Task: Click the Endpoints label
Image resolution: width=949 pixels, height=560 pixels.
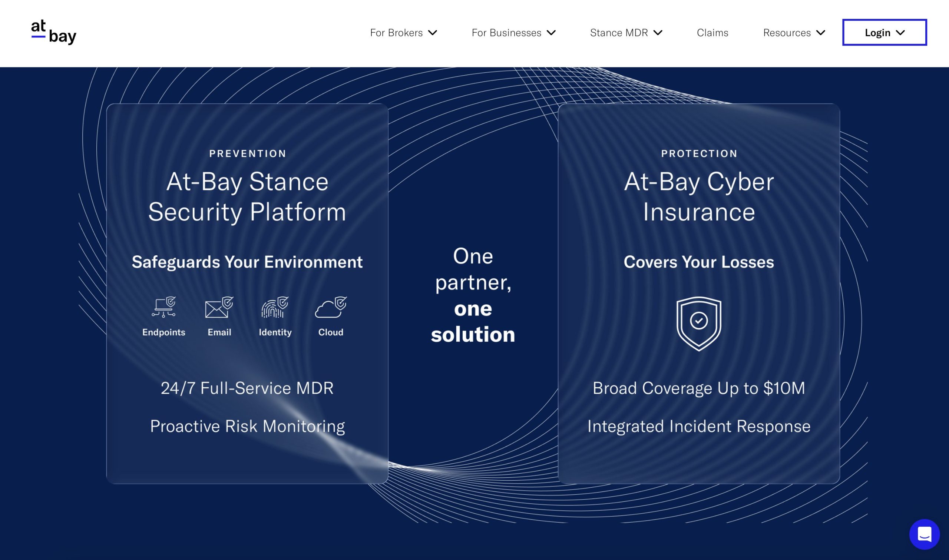Action: [164, 332]
